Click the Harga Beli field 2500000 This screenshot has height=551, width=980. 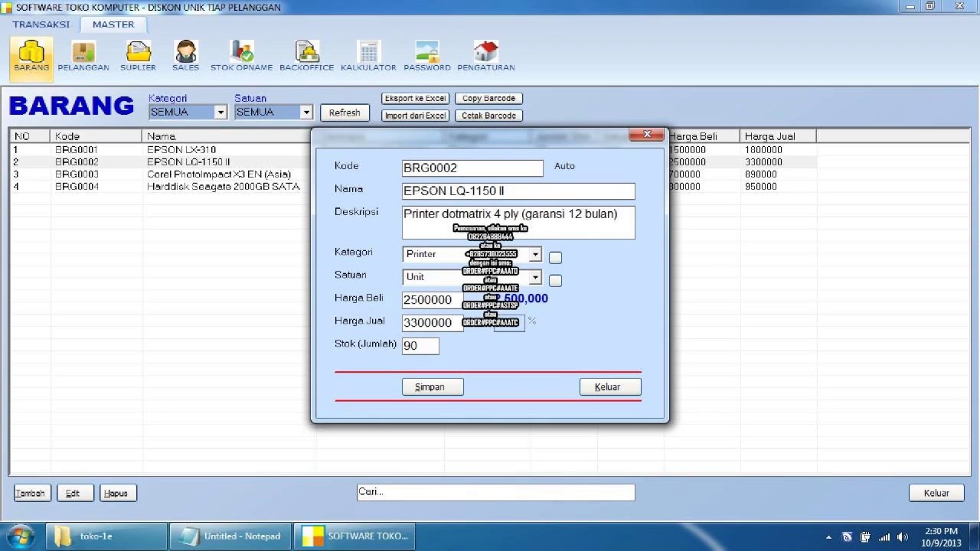pyautogui.click(x=433, y=299)
